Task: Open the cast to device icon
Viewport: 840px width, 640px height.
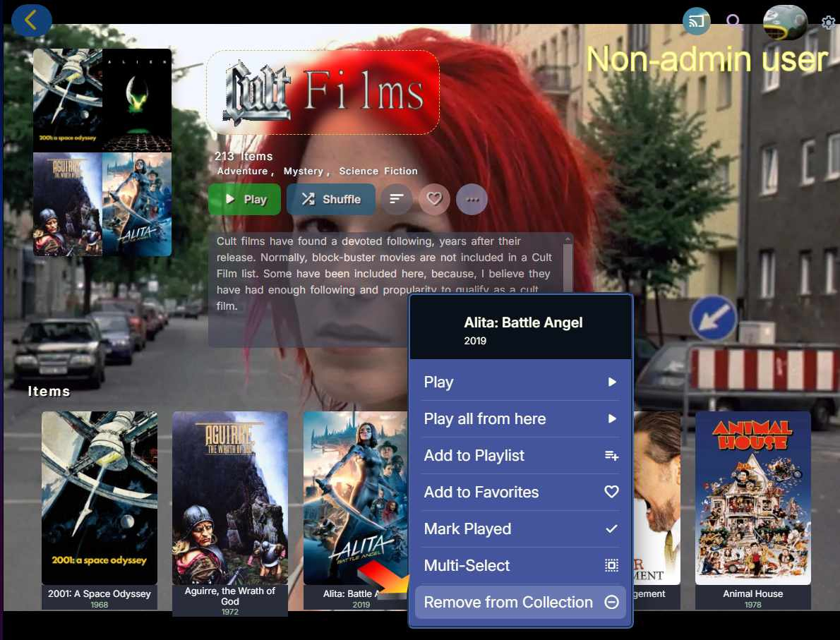Action: [x=696, y=21]
